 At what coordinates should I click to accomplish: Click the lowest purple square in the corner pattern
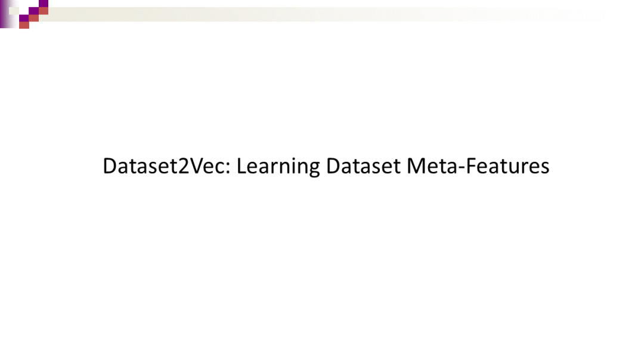[x=24, y=18]
